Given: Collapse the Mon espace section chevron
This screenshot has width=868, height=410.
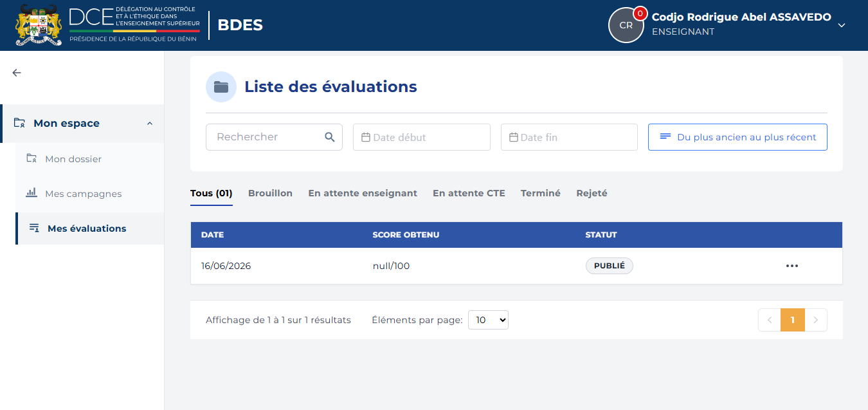Looking at the screenshot, I should [150, 123].
